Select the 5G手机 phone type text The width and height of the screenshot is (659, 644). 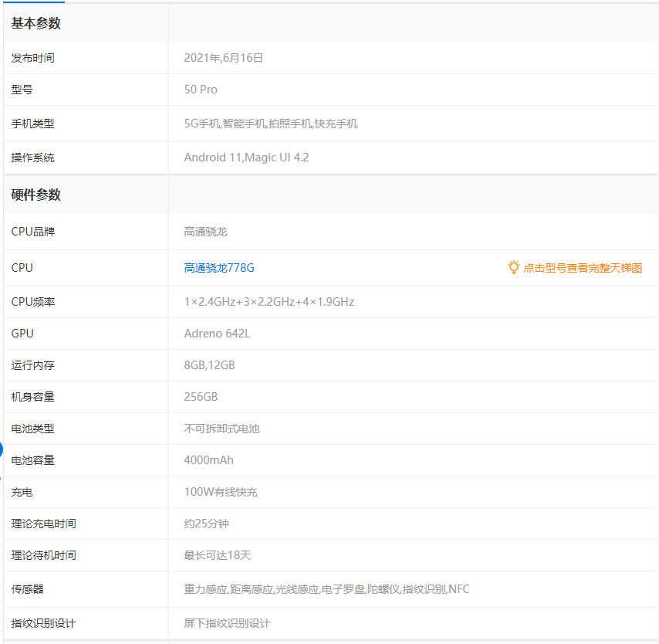[x=202, y=124]
